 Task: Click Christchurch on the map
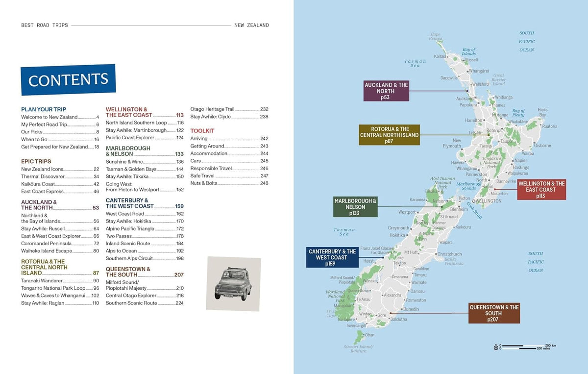click(449, 254)
